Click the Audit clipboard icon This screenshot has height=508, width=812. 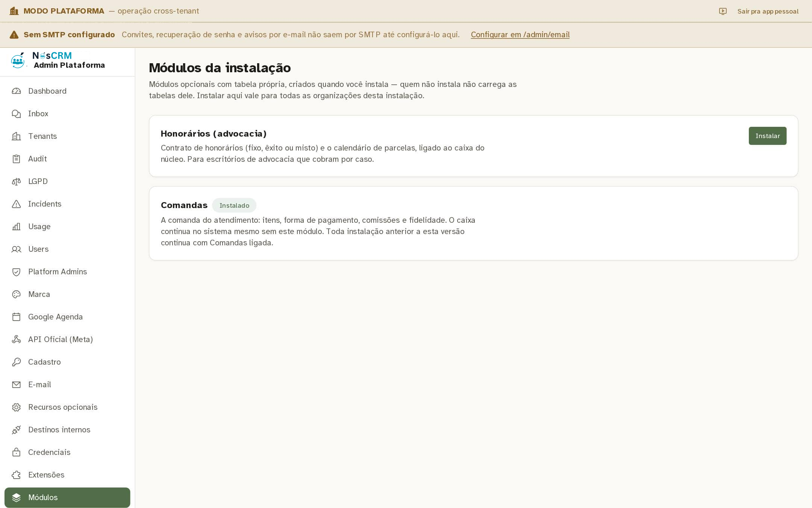16,159
